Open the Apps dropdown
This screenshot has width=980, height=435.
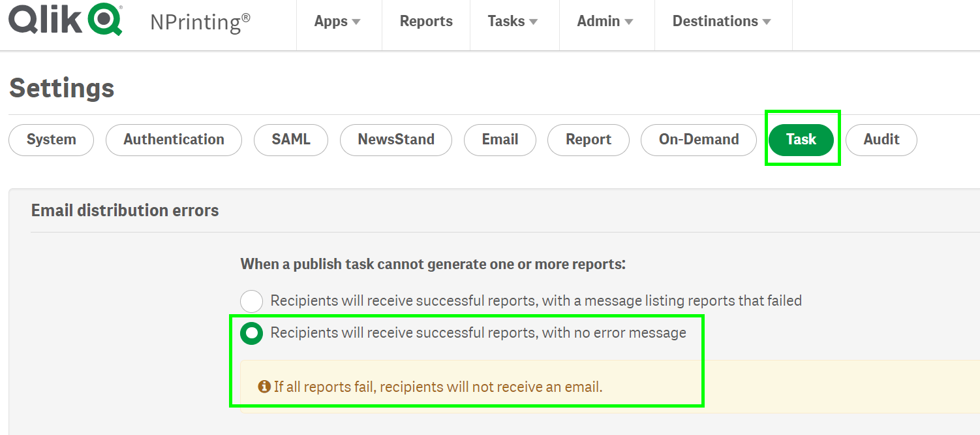point(337,21)
